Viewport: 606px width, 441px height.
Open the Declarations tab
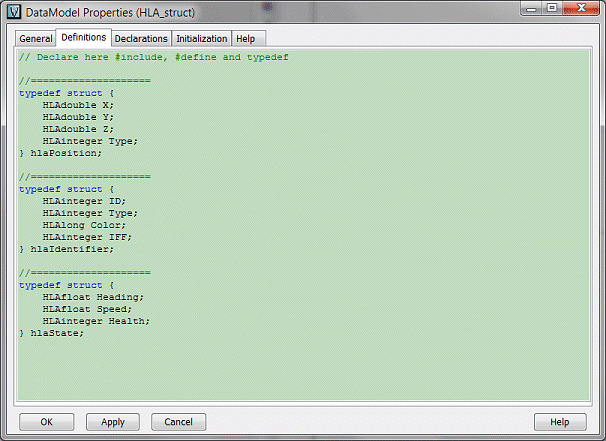point(141,39)
